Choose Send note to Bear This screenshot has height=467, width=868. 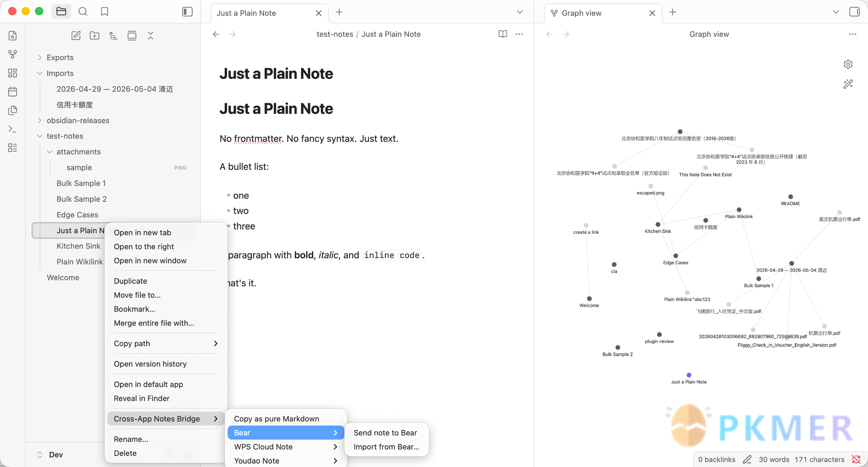(x=386, y=433)
